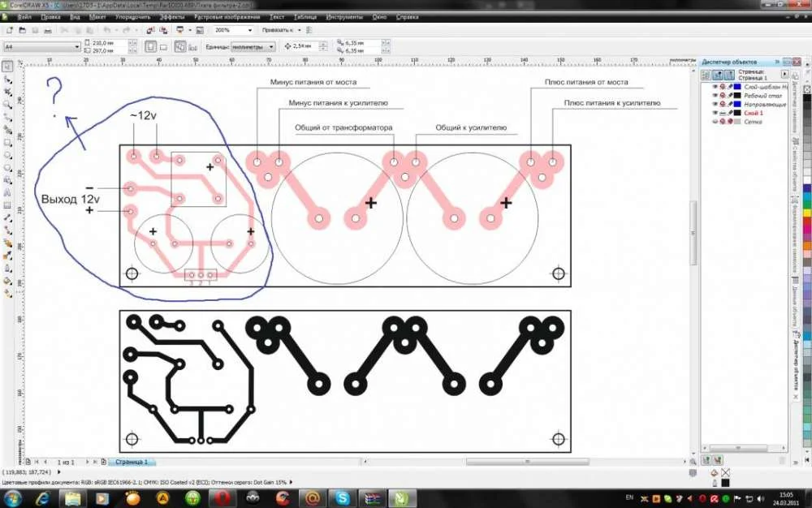The width and height of the screenshot is (812, 508).
Task: Toggle editable lock on Сетка layer
Action: pyautogui.click(x=730, y=122)
